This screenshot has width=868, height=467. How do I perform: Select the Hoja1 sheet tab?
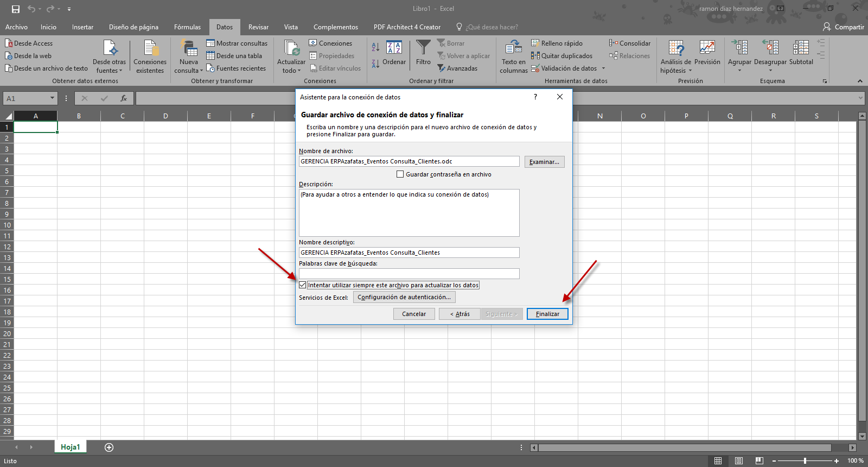[x=70, y=447]
